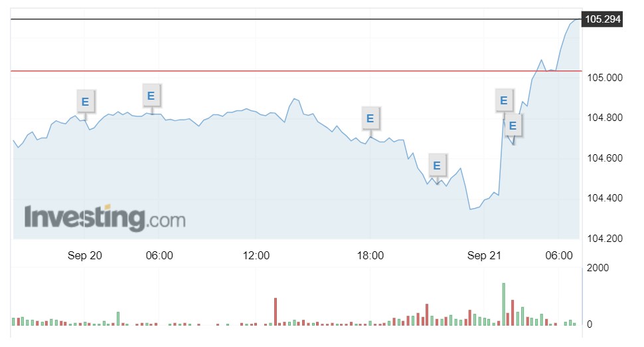Select the E event marker at 18:00
The height and width of the screenshot is (347, 644).
[370, 118]
